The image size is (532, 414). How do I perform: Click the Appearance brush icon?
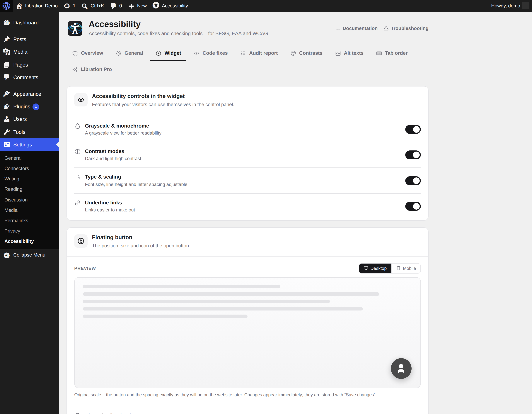(7, 94)
